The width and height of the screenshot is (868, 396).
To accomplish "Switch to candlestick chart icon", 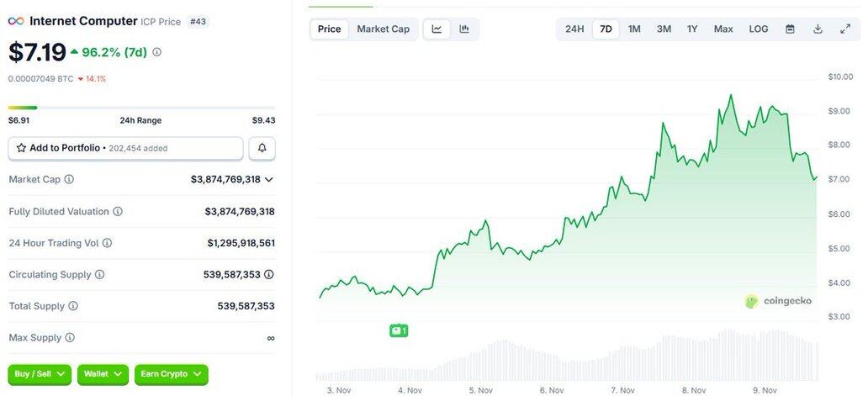I will point(464,29).
